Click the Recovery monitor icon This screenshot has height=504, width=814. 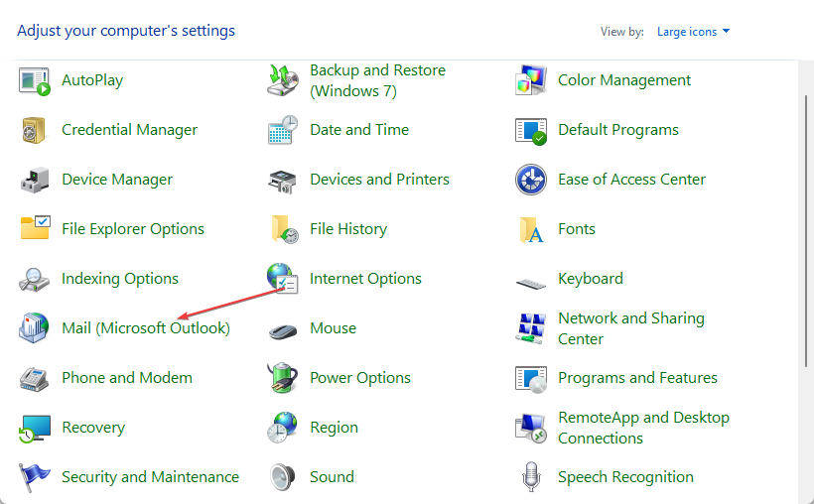point(35,429)
